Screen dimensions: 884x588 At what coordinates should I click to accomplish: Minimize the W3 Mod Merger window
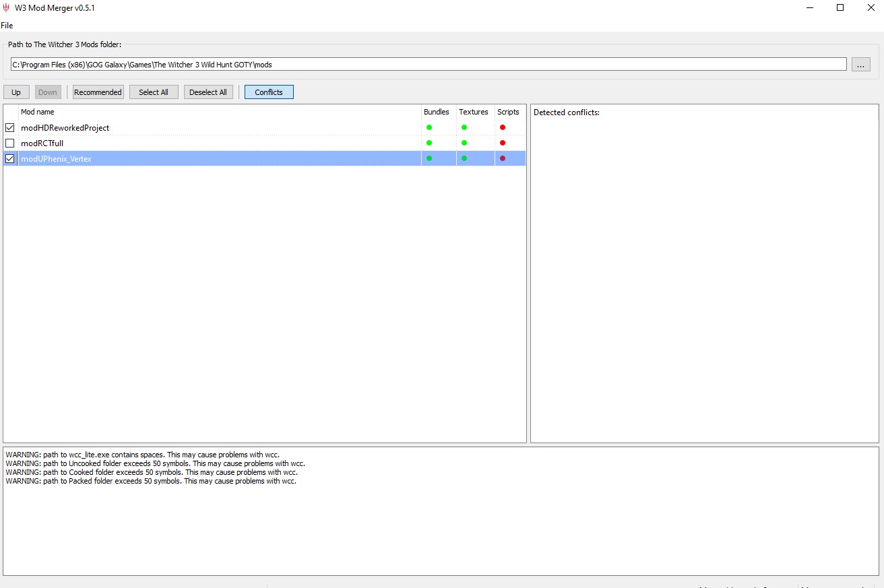[x=811, y=7]
